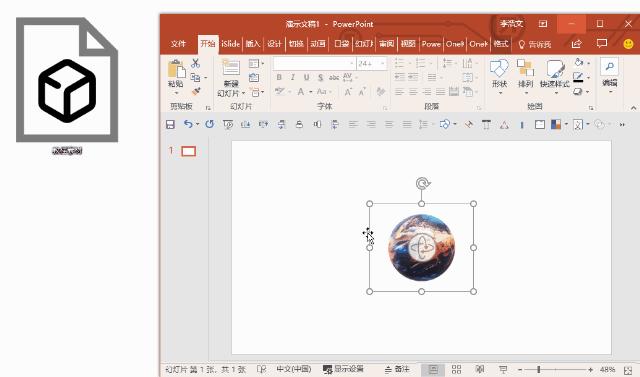This screenshot has height=377, width=640.
Task: Click the rotate handle above the globe image
Action: click(x=422, y=184)
